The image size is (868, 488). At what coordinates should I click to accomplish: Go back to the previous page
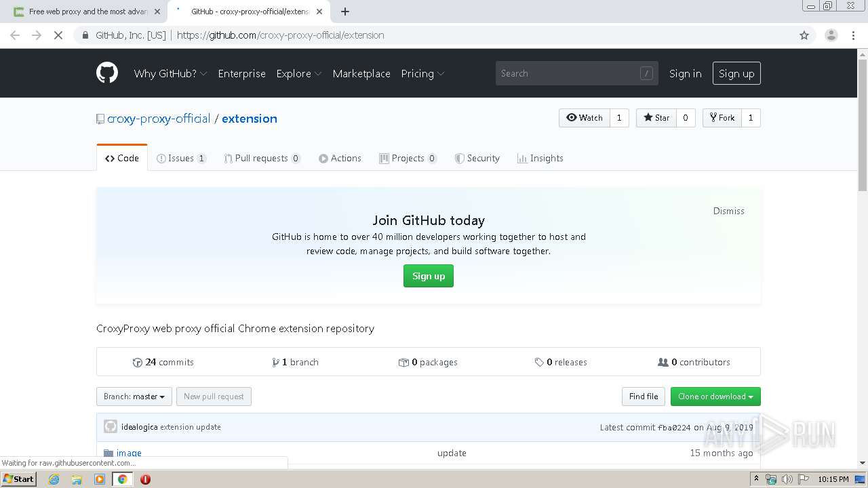pyautogui.click(x=15, y=35)
